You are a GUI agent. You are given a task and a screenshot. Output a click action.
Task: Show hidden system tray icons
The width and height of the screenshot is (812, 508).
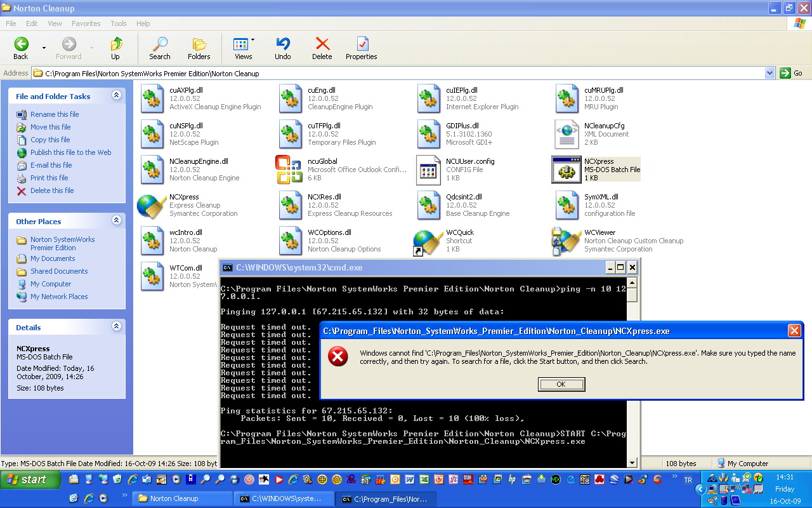pos(701,490)
